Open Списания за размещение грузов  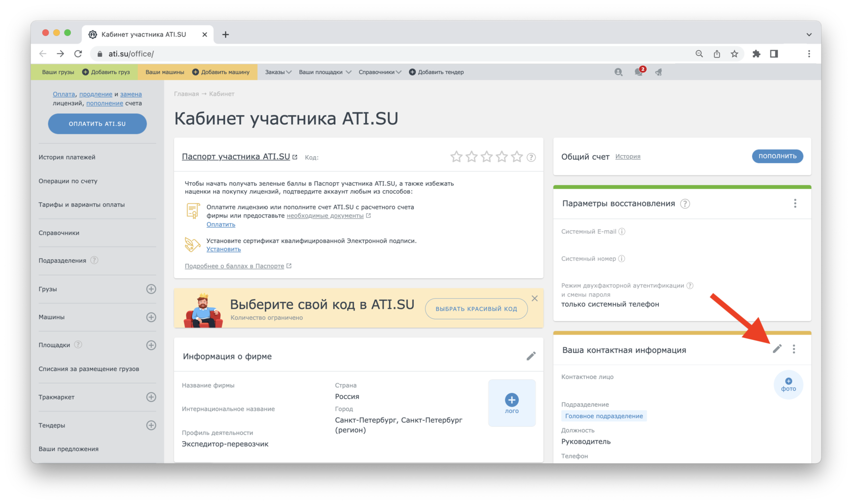(89, 369)
